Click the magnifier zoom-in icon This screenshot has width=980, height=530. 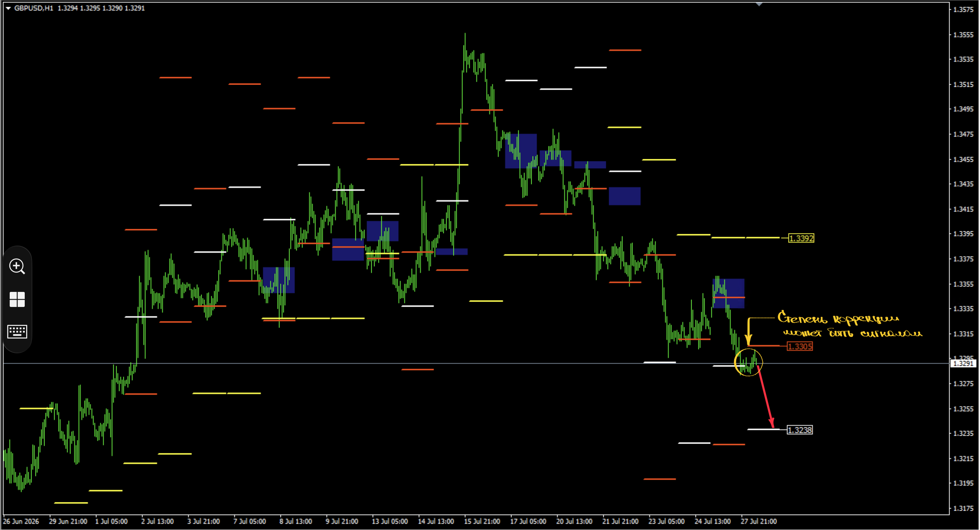(x=17, y=266)
